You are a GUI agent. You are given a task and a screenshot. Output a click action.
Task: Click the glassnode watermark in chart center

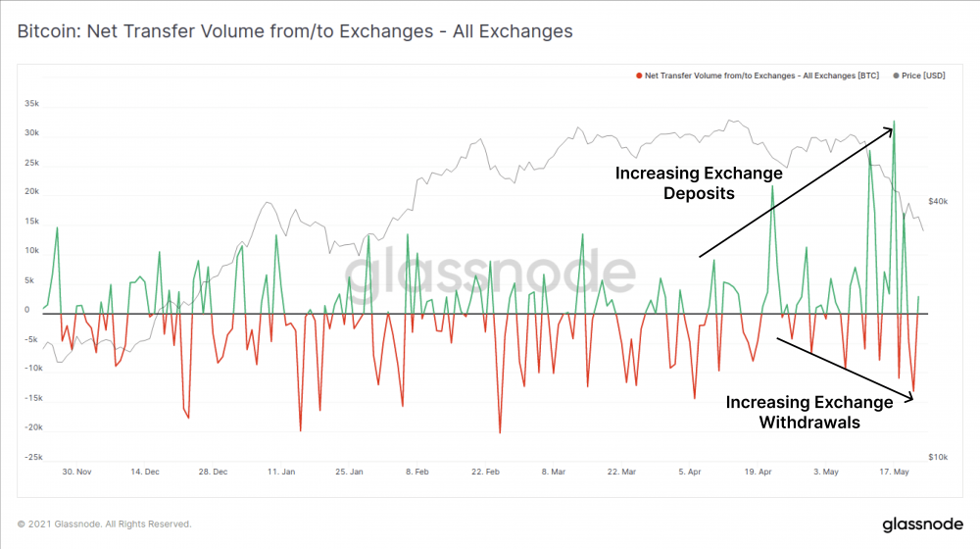tap(490, 274)
